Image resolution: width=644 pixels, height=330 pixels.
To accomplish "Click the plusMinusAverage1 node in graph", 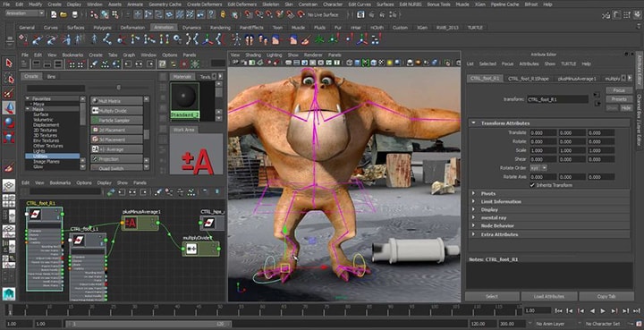I will point(140,224).
